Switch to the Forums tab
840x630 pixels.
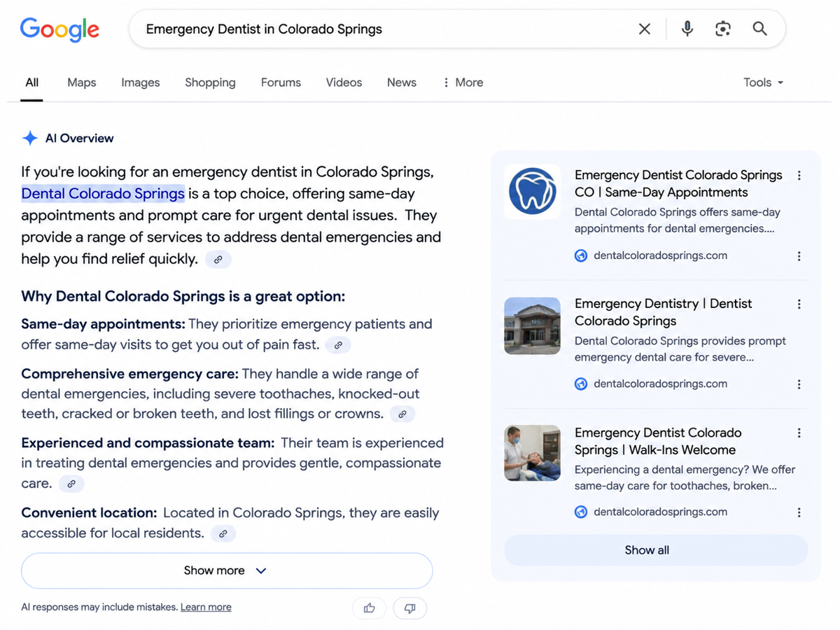coord(281,83)
